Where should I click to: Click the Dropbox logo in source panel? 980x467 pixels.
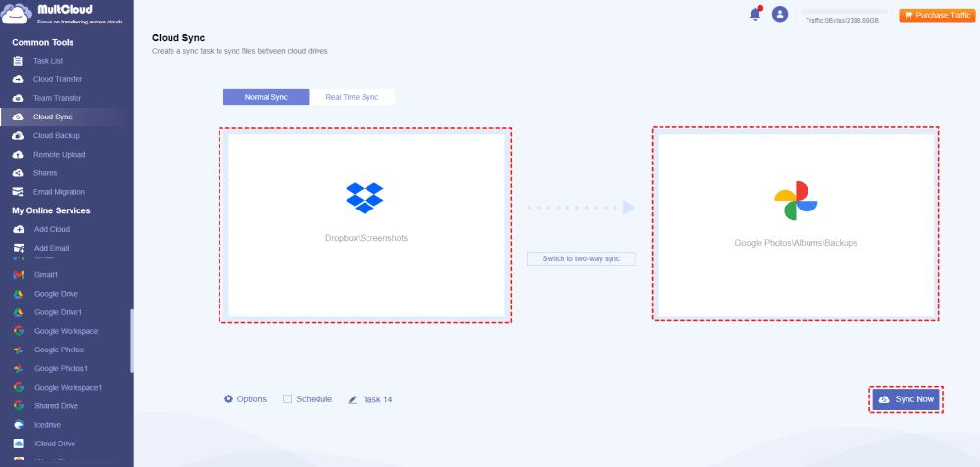(365, 198)
